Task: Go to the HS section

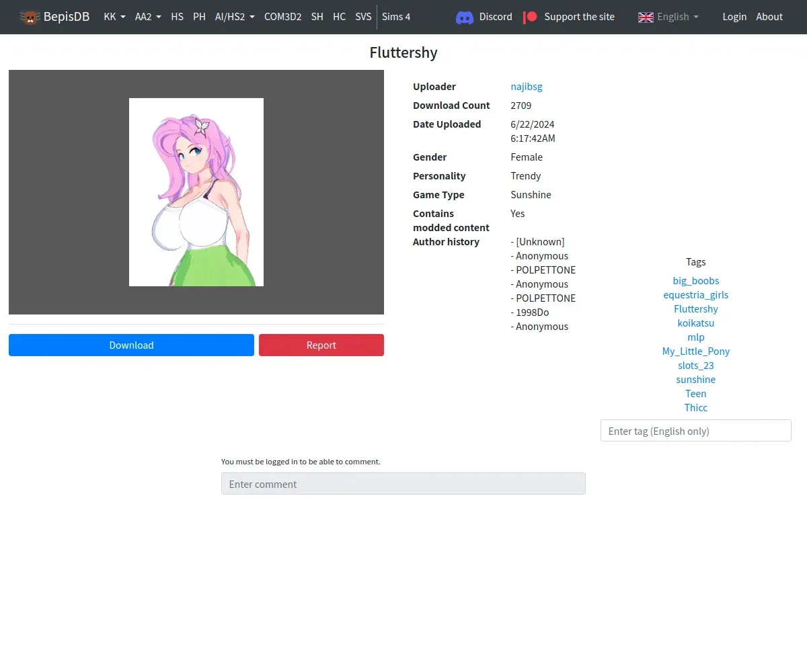Action: click(x=177, y=17)
